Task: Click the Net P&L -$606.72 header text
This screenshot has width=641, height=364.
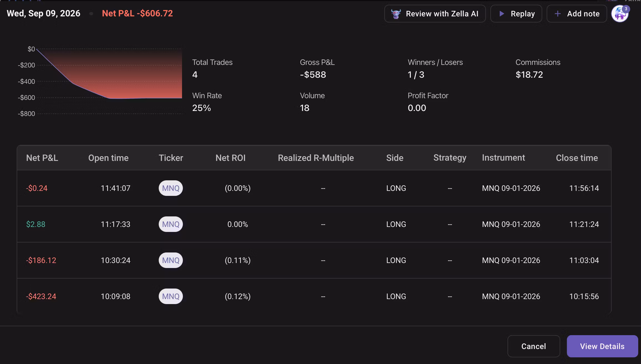Action: (x=137, y=13)
